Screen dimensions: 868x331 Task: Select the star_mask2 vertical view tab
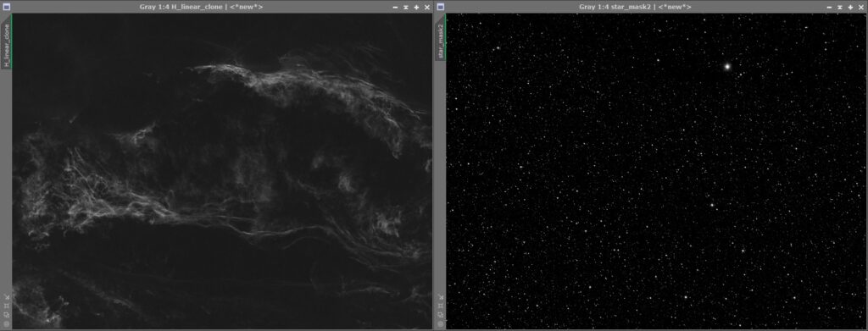441,37
